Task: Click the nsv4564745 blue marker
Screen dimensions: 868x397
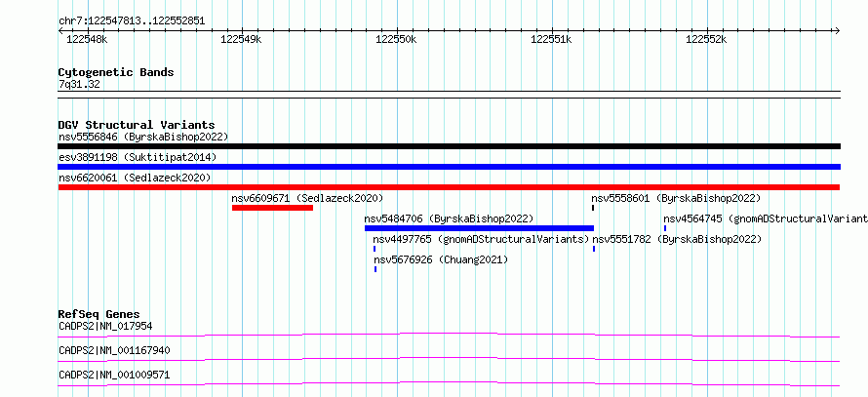Action: pos(665,228)
